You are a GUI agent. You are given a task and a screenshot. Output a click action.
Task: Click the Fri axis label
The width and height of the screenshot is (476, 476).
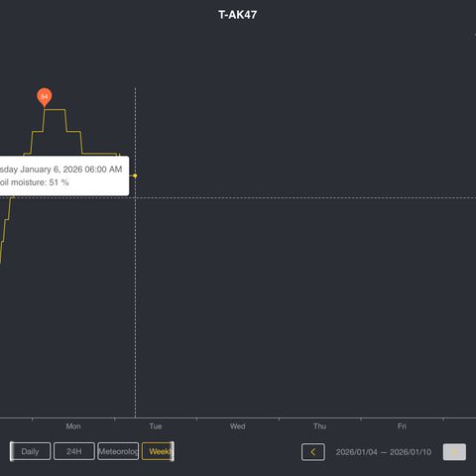pyautogui.click(x=402, y=426)
